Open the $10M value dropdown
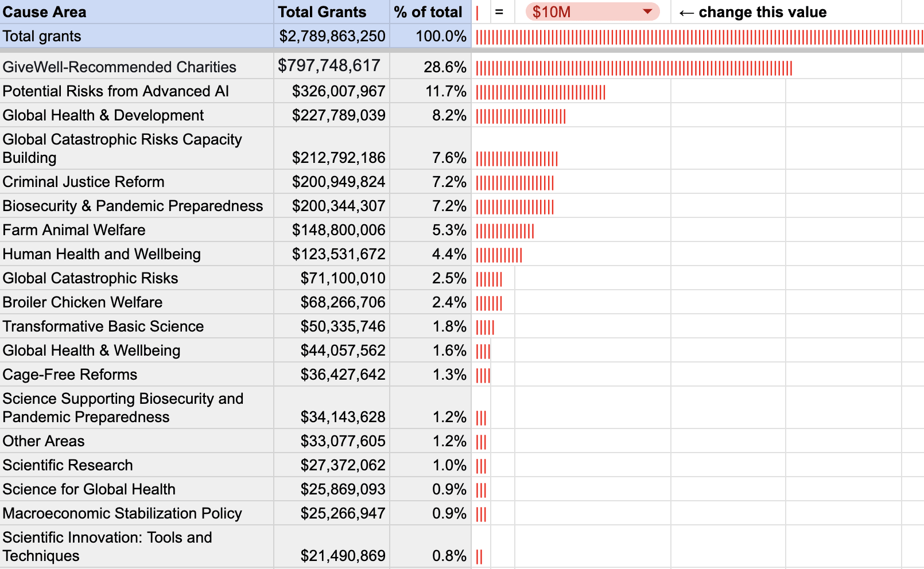Screen dimensions: 924x569 click(x=592, y=11)
